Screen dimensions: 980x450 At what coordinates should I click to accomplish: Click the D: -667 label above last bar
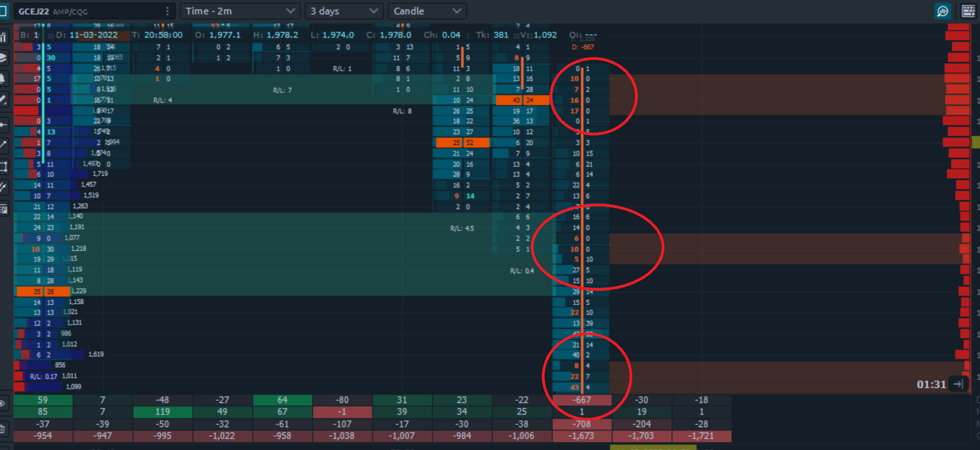tap(583, 47)
